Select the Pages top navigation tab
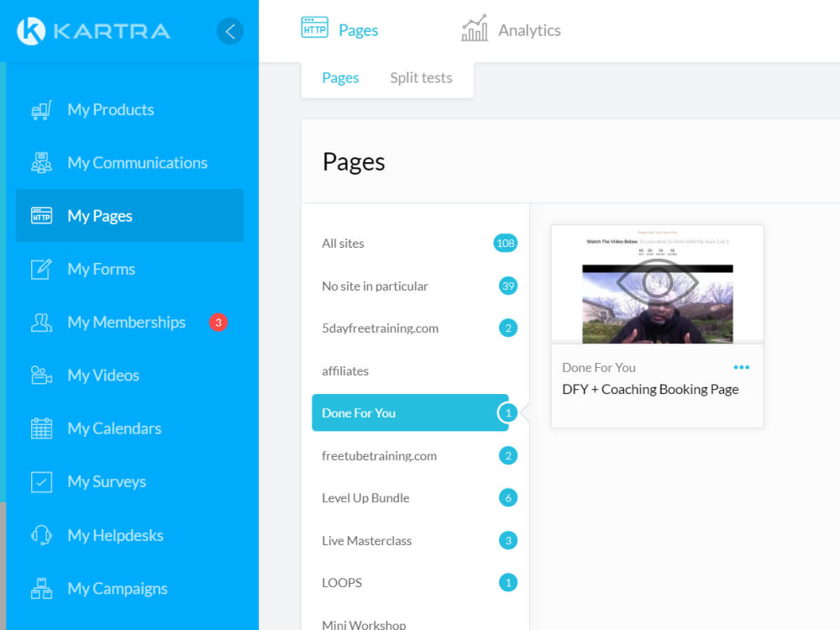Image resolution: width=840 pixels, height=630 pixels. coord(339,30)
